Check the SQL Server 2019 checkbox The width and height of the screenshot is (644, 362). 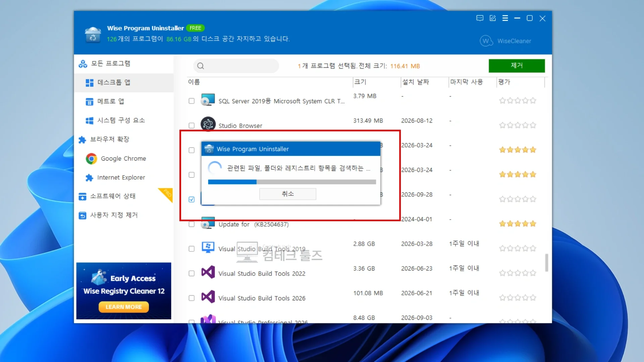(192, 101)
